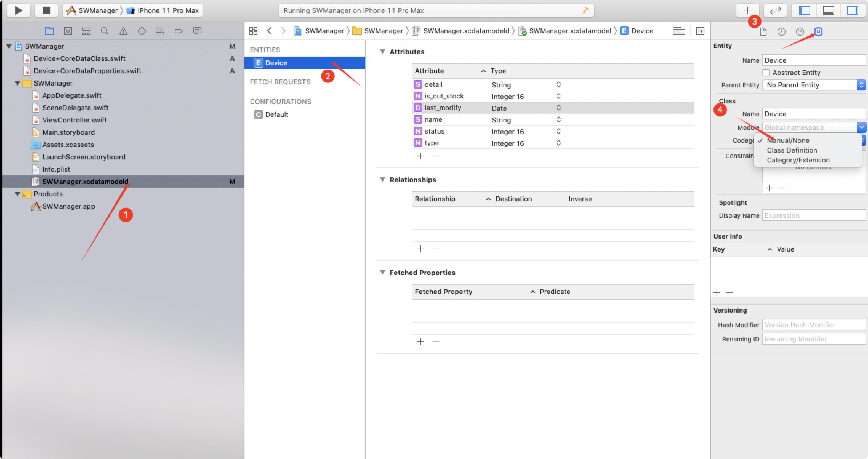Show the Data Model inspector icon

pos(818,32)
